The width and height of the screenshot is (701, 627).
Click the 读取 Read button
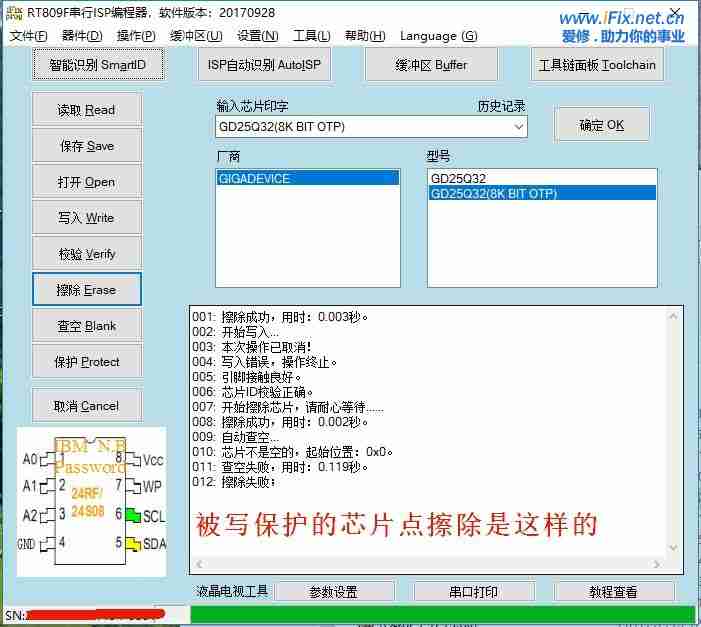pos(87,110)
